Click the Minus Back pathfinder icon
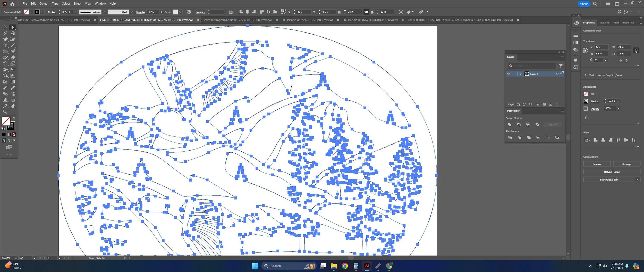Screen dimensions: 644x272 click(x=557, y=138)
